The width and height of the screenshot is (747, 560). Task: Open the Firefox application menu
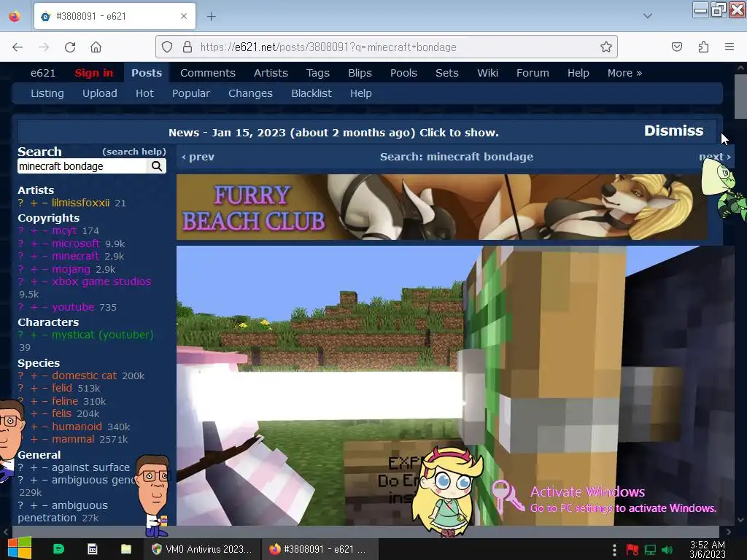[x=729, y=47]
